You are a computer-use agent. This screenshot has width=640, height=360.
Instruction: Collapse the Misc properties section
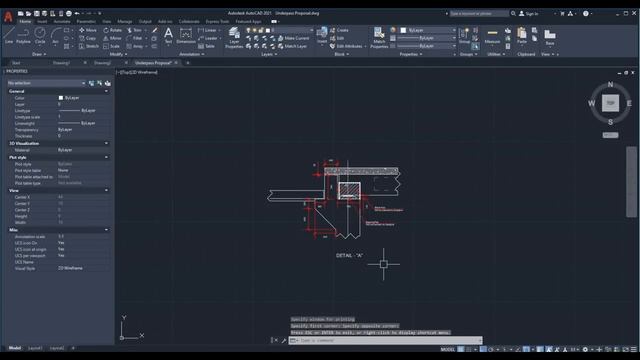[x=107, y=230]
